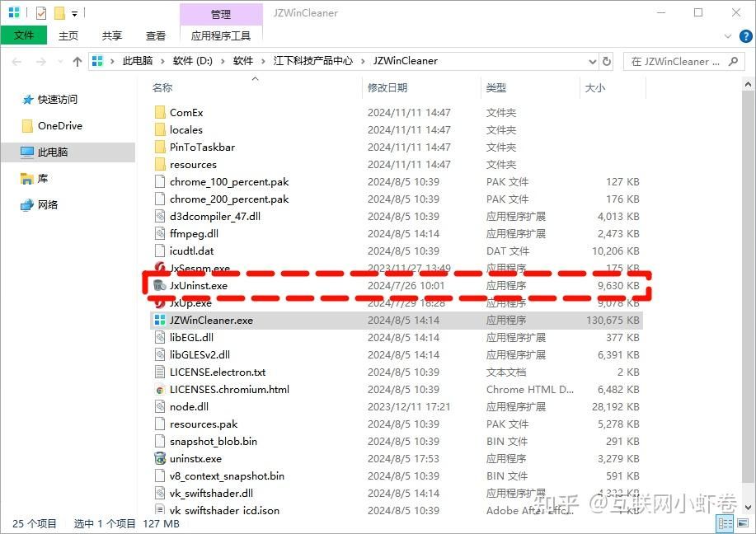Go forward with the Forward arrow
The height and width of the screenshot is (534, 756).
41,62
